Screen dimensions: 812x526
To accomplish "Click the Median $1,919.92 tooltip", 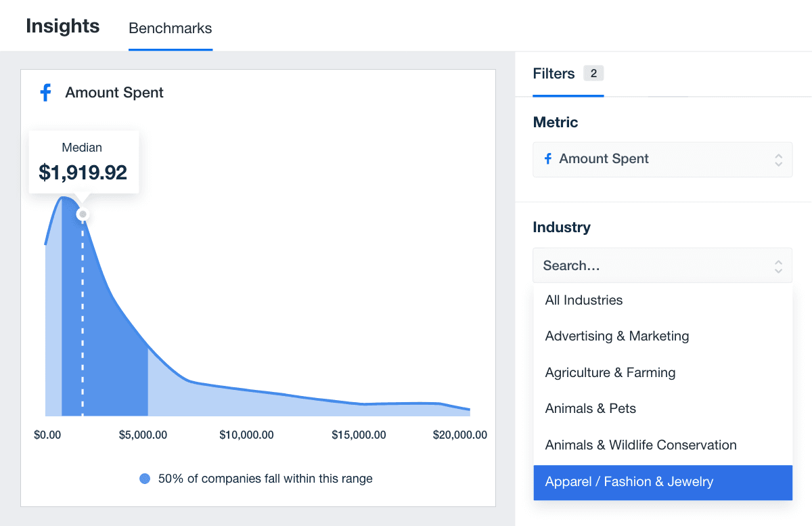I will pos(83,162).
